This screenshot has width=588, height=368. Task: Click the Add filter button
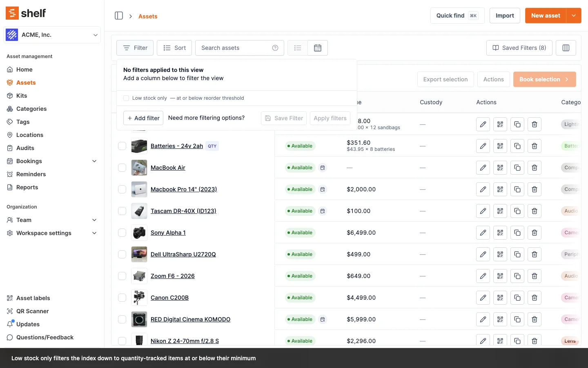pyautogui.click(x=143, y=118)
